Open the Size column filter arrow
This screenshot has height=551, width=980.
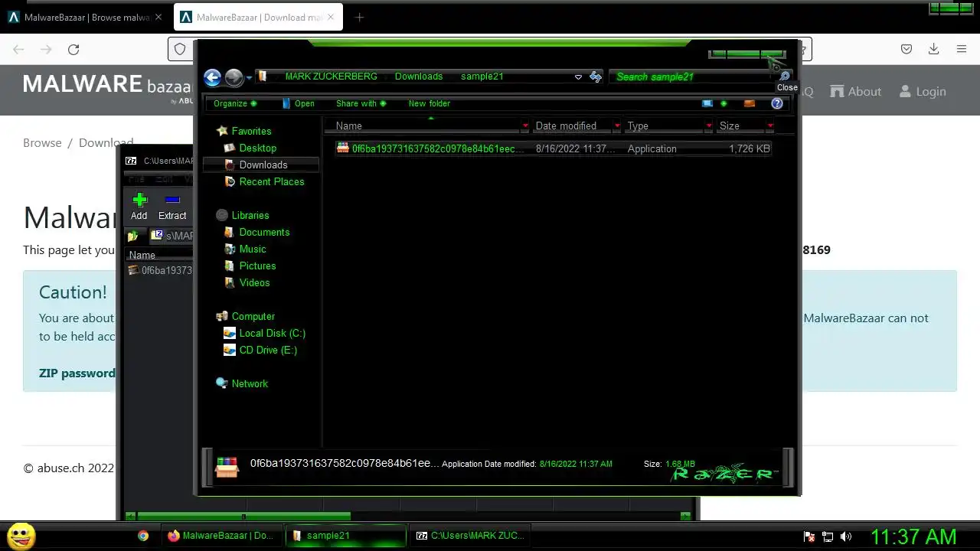[770, 126]
